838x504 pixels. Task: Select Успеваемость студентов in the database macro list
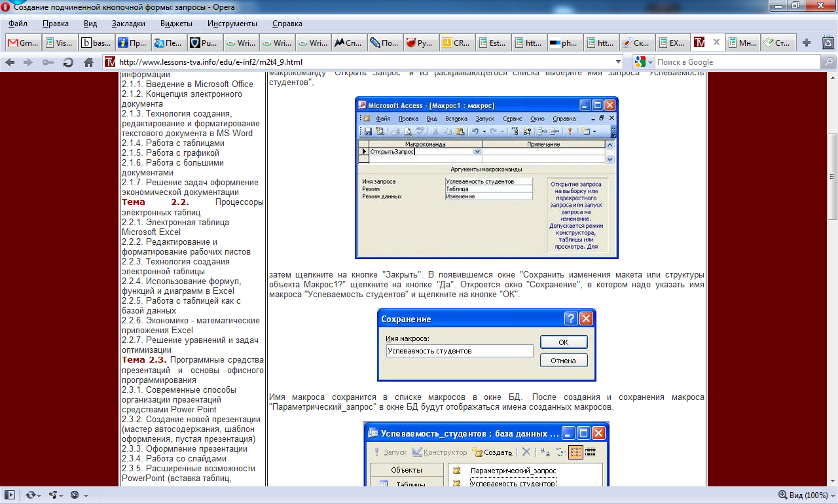513,483
